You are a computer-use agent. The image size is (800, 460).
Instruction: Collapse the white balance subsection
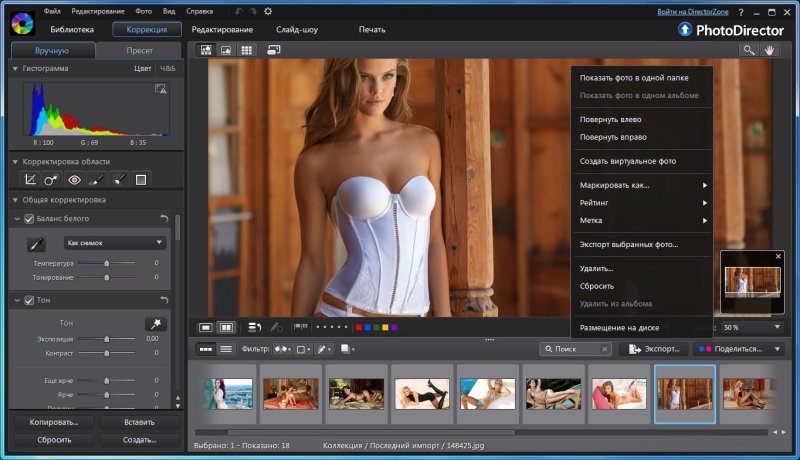pos(17,219)
